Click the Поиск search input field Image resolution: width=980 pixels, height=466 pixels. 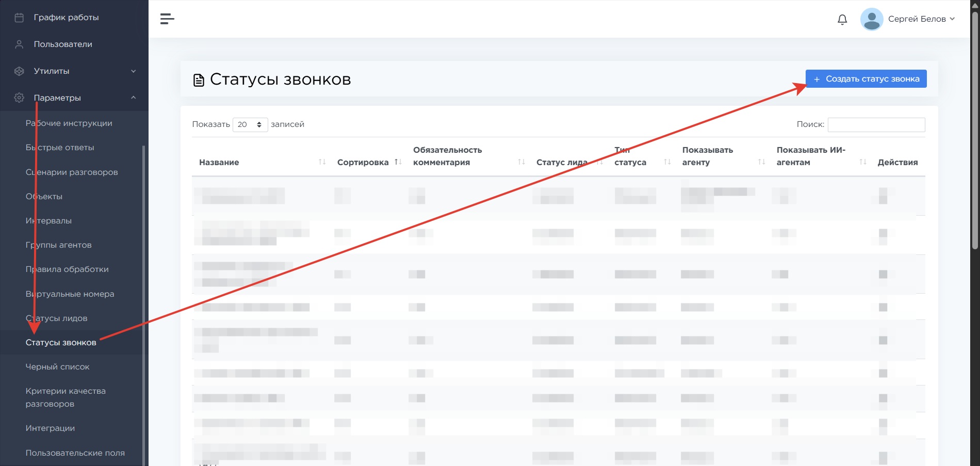click(876, 124)
